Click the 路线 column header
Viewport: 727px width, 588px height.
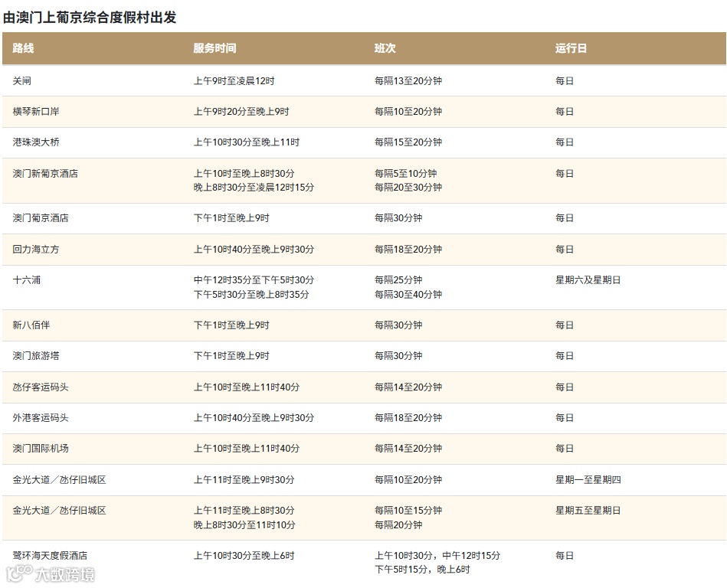(23, 48)
